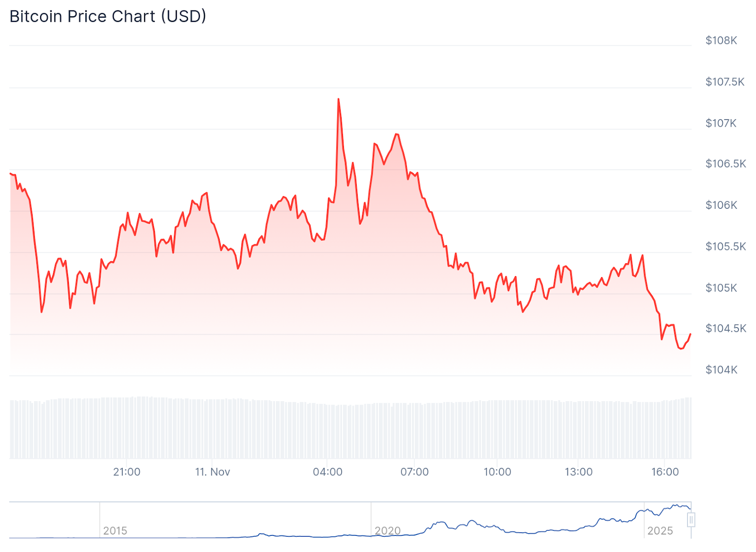Click the 2020 marker in the navigator
This screenshot has width=756, height=552.
tap(387, 531)
